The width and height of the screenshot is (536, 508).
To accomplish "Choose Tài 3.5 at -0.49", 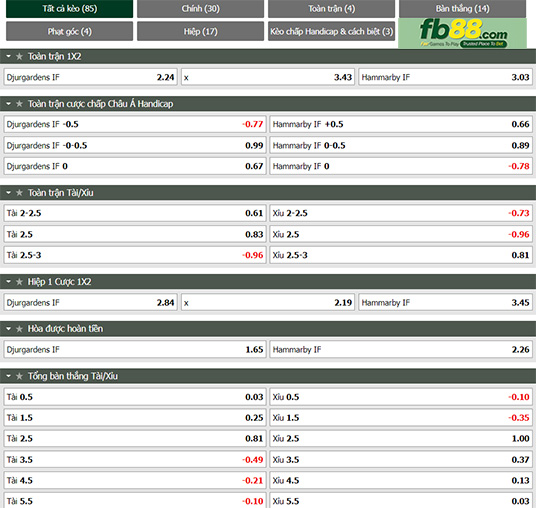I will click(135, 459).
